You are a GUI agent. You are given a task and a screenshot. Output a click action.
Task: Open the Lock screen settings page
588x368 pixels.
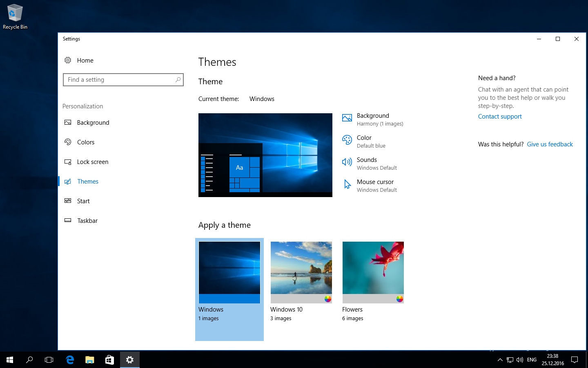point(120,162)
